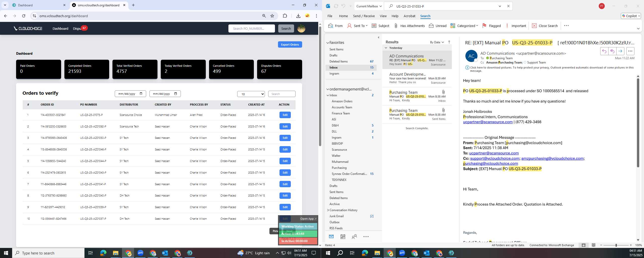Adjust the Outlook zoom slider

[616, 245]
